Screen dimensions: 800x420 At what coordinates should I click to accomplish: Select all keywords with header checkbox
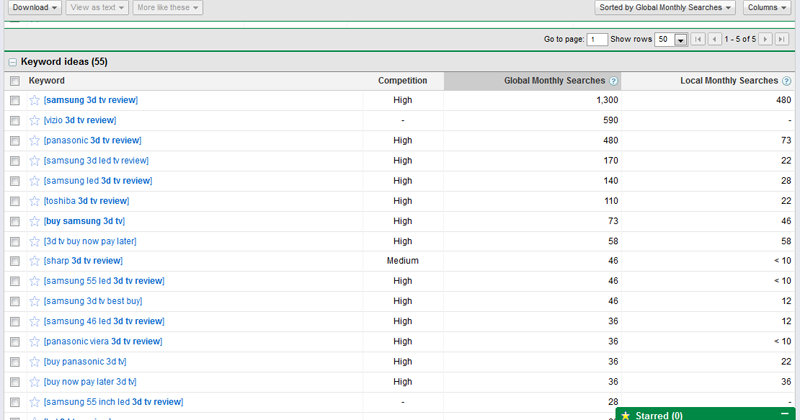14,81
